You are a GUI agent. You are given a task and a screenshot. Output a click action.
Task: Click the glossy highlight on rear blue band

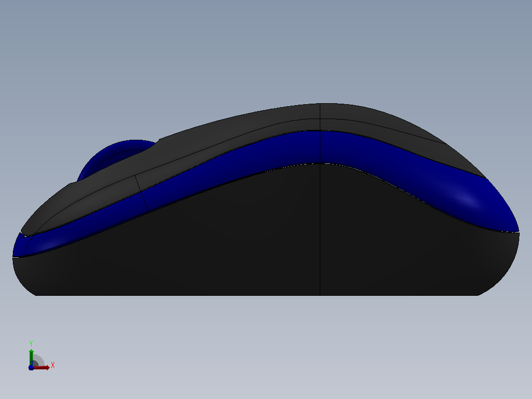pyautogui.click(x=468, y=199)
